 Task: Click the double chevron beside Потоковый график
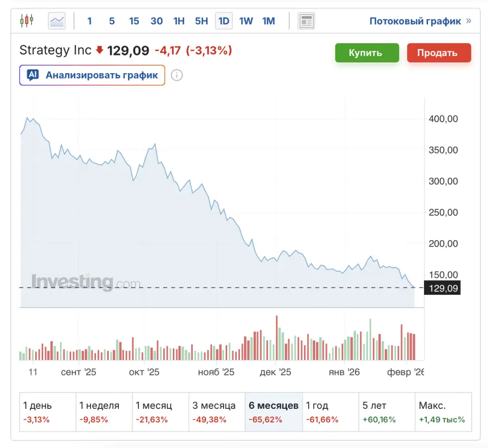(469, 21)
